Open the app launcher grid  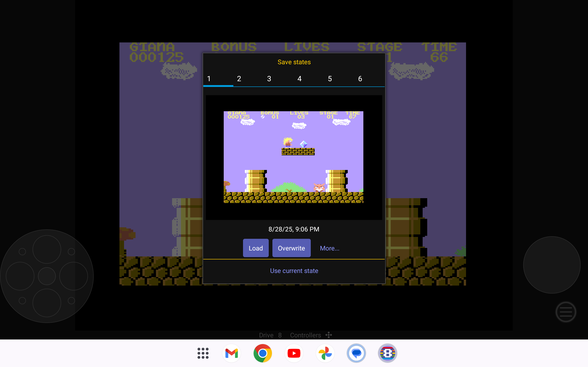pos(203,353)
